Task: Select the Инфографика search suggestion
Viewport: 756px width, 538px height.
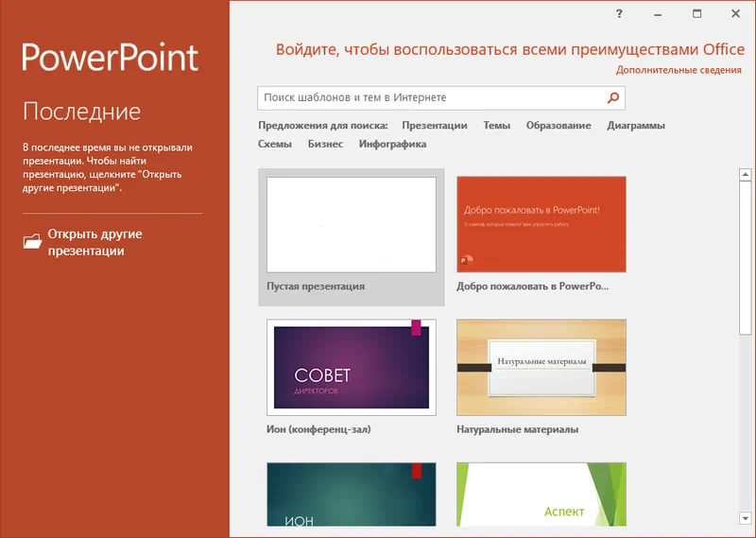Action: coord(392,144)
